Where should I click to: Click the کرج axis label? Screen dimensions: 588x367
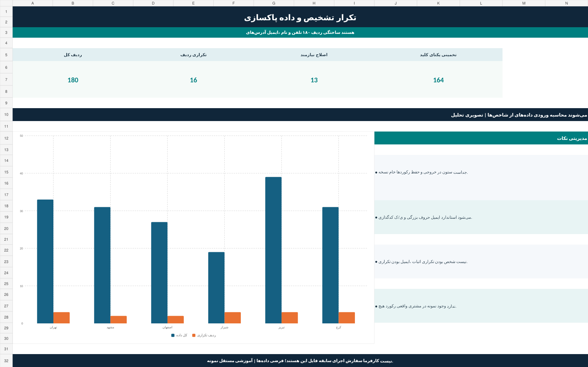pyautogui.click(x=338, y=327)
